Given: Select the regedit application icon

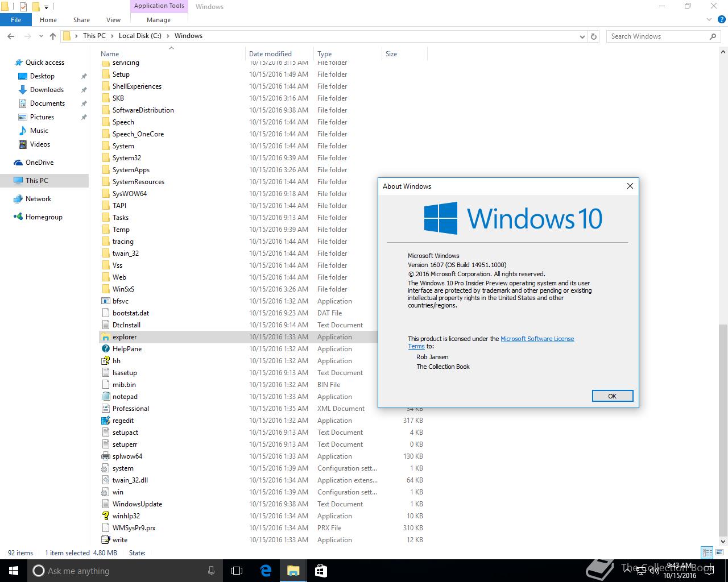Looking at the screenshot, I should click(105, 421).
